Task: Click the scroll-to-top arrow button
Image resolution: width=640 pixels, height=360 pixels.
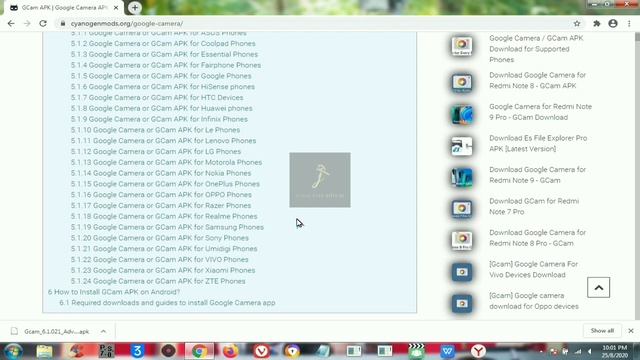Action: [x=598, y=287]
